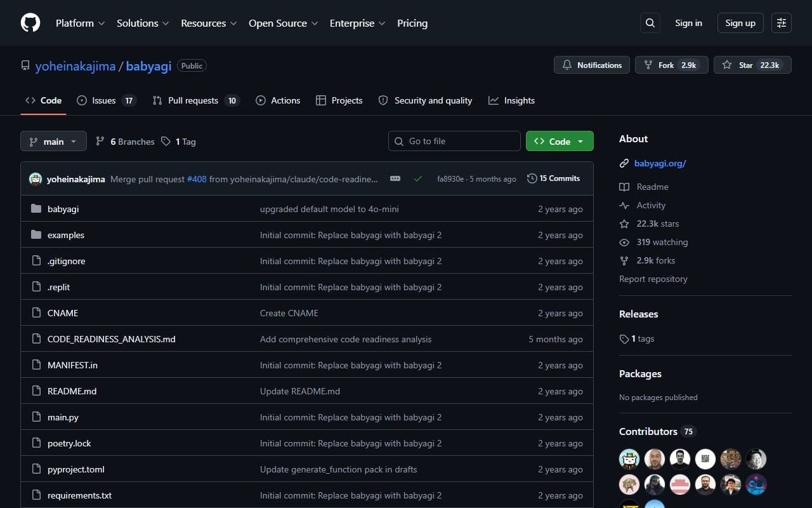Open the yoheinakajima owner link
812x508 pixels.
(75, 66)
